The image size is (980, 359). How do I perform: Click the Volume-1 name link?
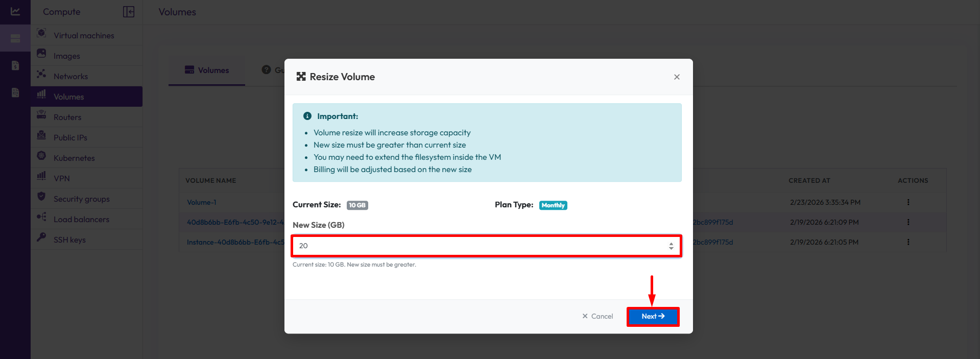pyautogui.click(x=201, y=203)
